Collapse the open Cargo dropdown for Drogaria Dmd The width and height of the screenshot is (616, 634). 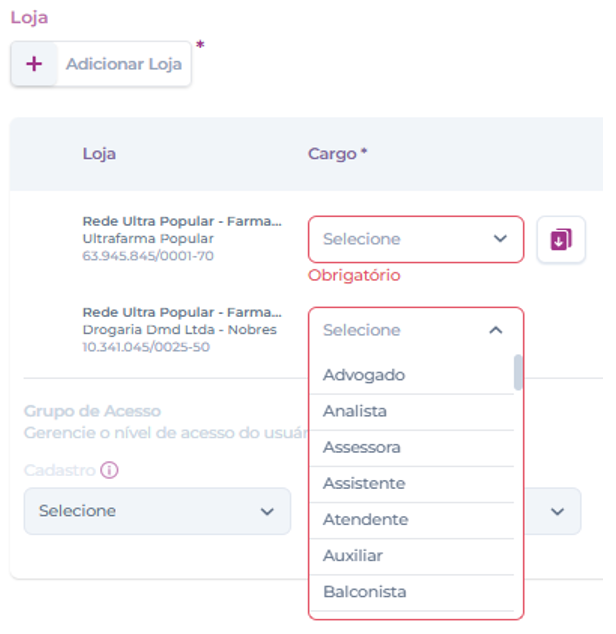tap(495, 330)
